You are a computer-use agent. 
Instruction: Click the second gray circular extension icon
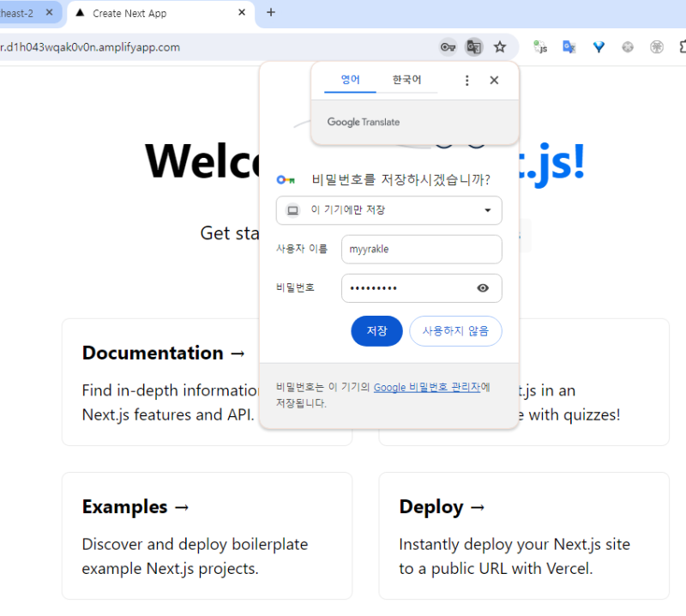click(x=657, y=47)
